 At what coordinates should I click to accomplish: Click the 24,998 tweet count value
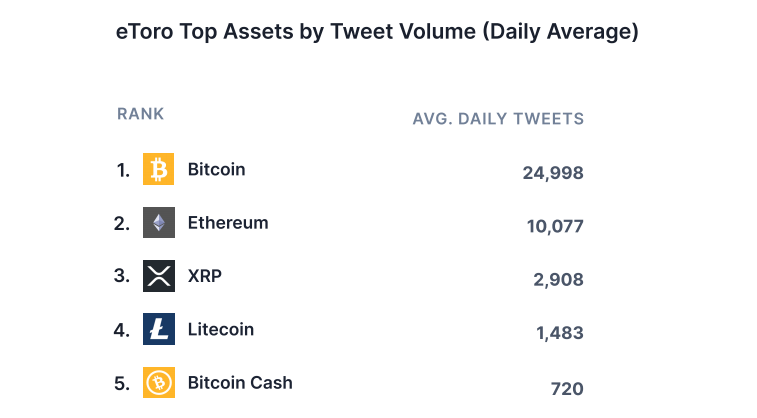pos(553,173)
